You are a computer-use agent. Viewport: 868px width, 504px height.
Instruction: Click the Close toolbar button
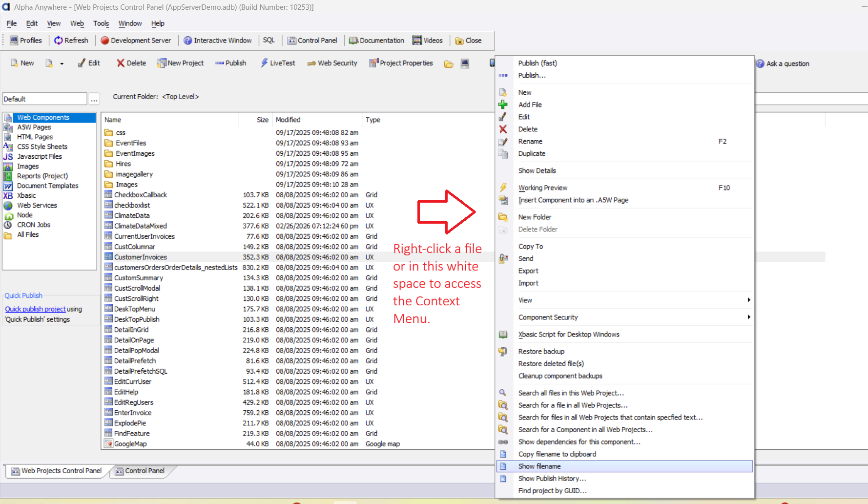click(x=468, y=41)
